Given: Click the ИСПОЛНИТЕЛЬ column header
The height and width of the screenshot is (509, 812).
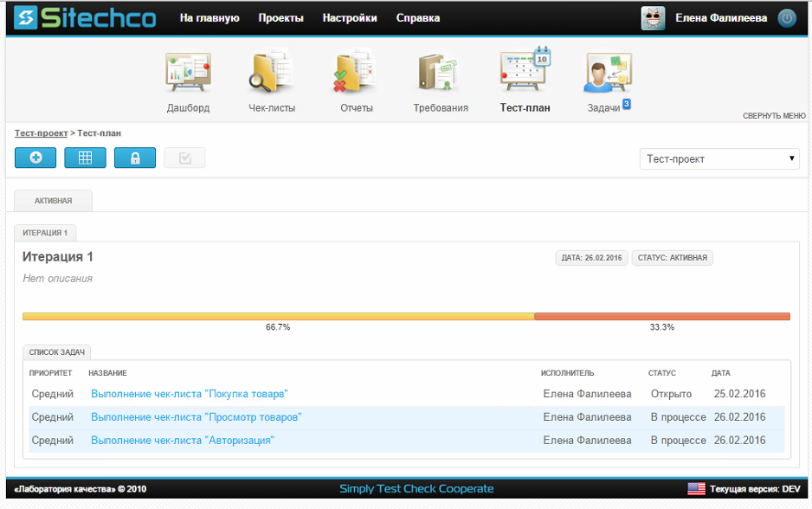Looking at the screenshot, I should (568, 373).
